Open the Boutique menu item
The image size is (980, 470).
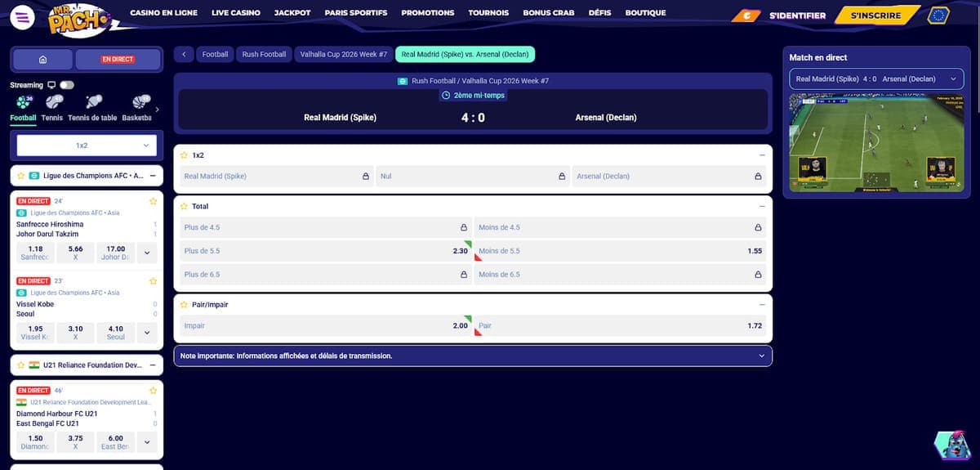coord(645,13)
